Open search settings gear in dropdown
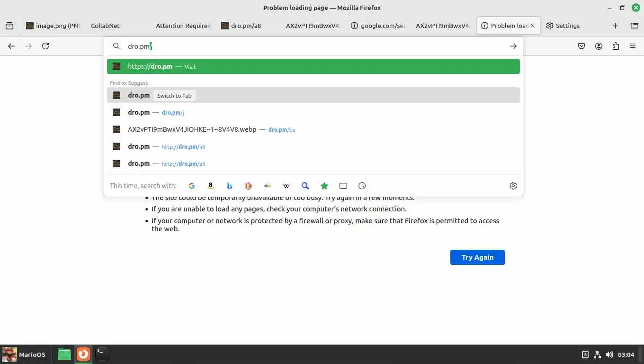The height and width of the screenshot is (364, 644). [513, 186]
